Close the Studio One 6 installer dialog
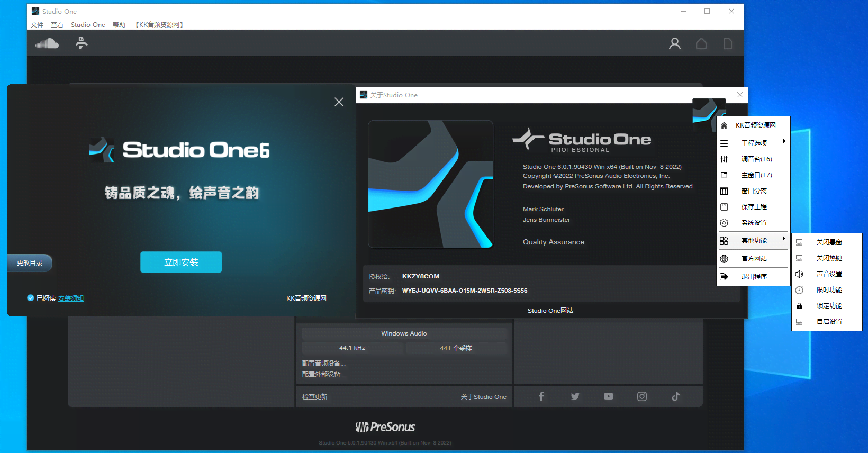Viewport: 868px width, 453px height. [x=339, y=102]
